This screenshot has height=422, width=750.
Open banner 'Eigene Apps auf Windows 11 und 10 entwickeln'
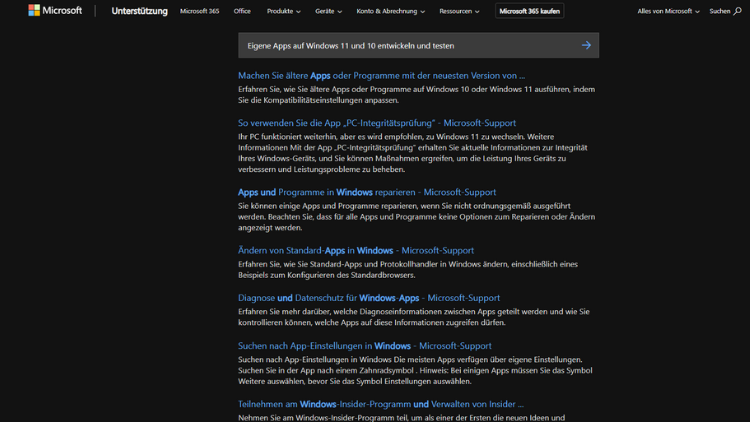419,45
